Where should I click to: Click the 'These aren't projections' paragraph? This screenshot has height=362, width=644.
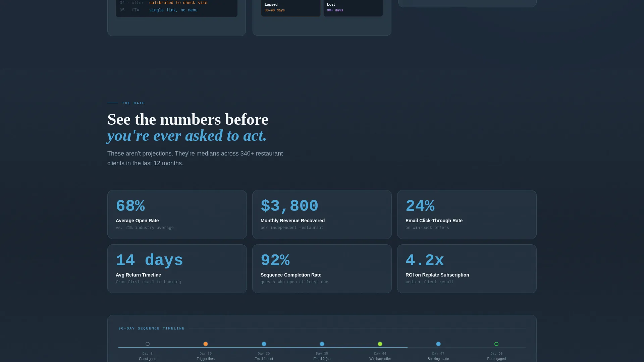(x=195, y=159)
